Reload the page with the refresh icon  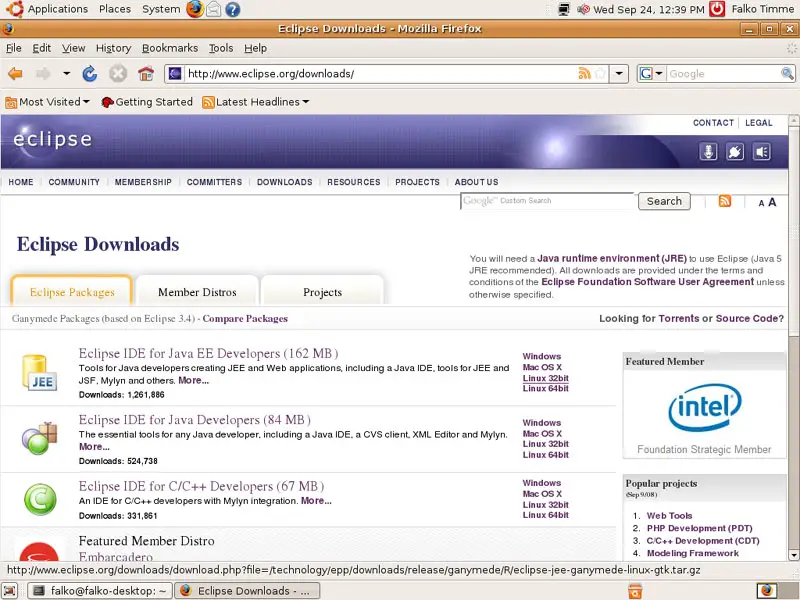click(x=90, y=74)
